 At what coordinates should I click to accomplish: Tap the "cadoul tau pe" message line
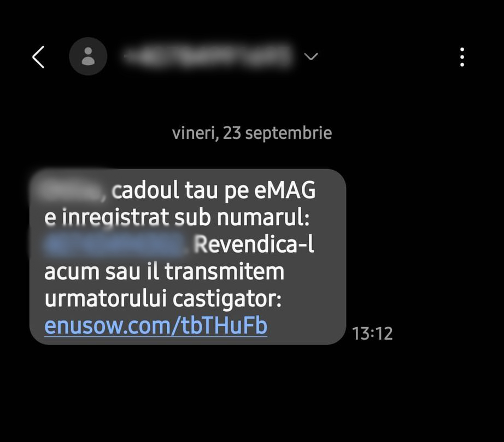pos(180,190)
